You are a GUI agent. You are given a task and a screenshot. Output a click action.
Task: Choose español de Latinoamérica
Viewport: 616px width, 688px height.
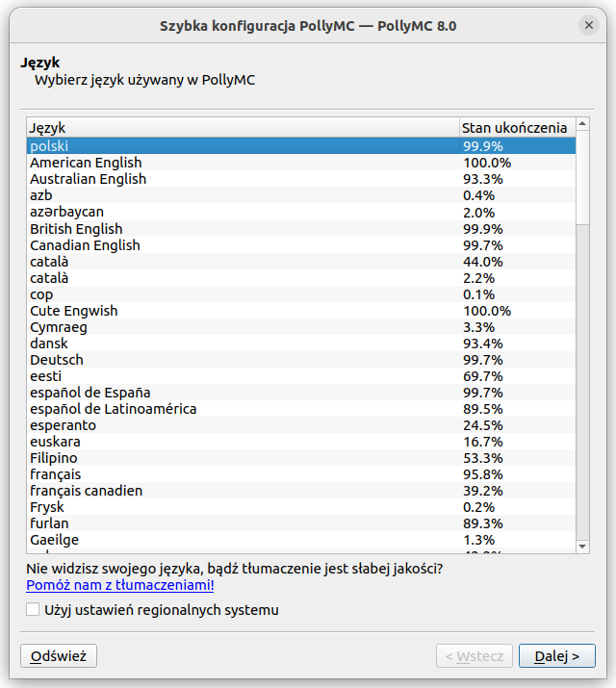point(114,409)
